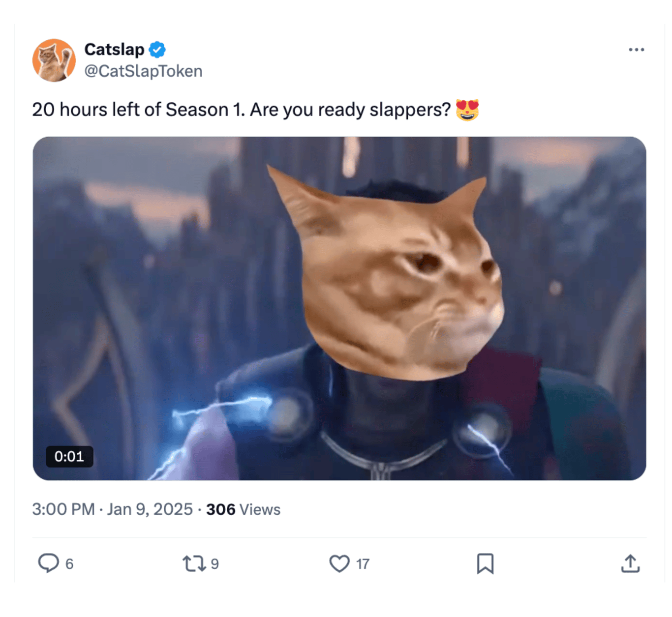The width and height of the screenshot is (672, 617).
Task: Click the 0:01 video duration label
Action: 69,457
